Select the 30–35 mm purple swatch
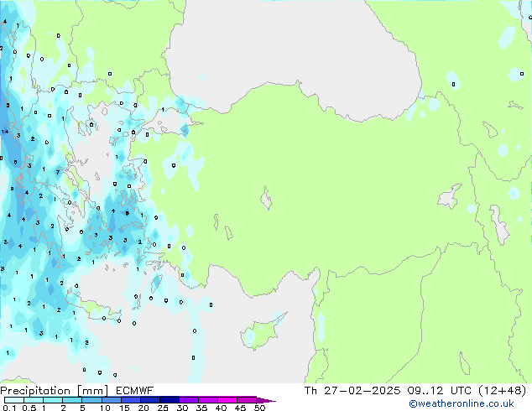This screenshot has width=532, height=411. (x=188, y=400)
